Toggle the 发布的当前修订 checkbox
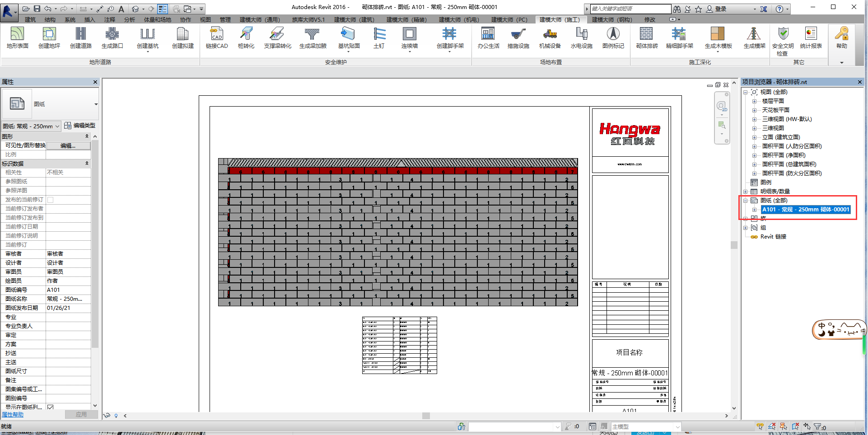The height and width of the screenshot is (435, 868). (51, 200)
